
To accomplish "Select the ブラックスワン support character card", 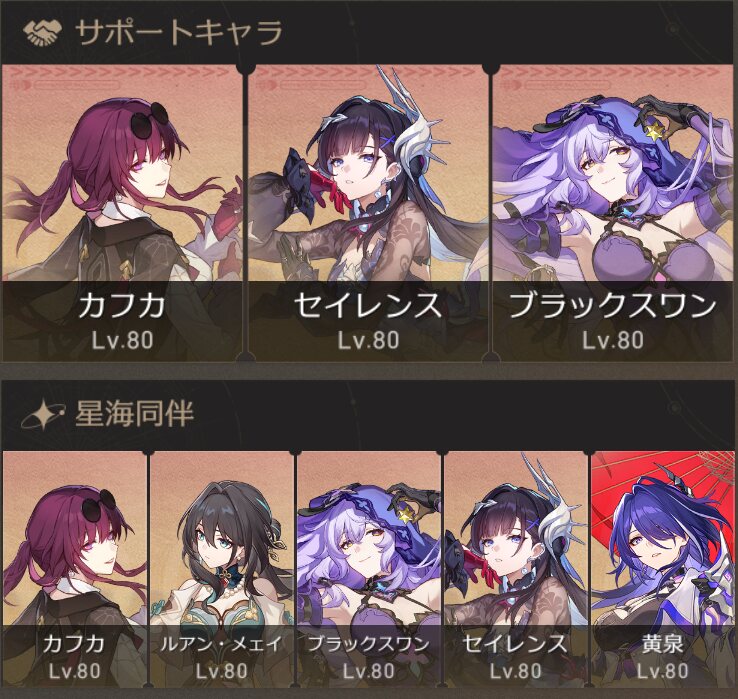I will click(x=613, y=213).
